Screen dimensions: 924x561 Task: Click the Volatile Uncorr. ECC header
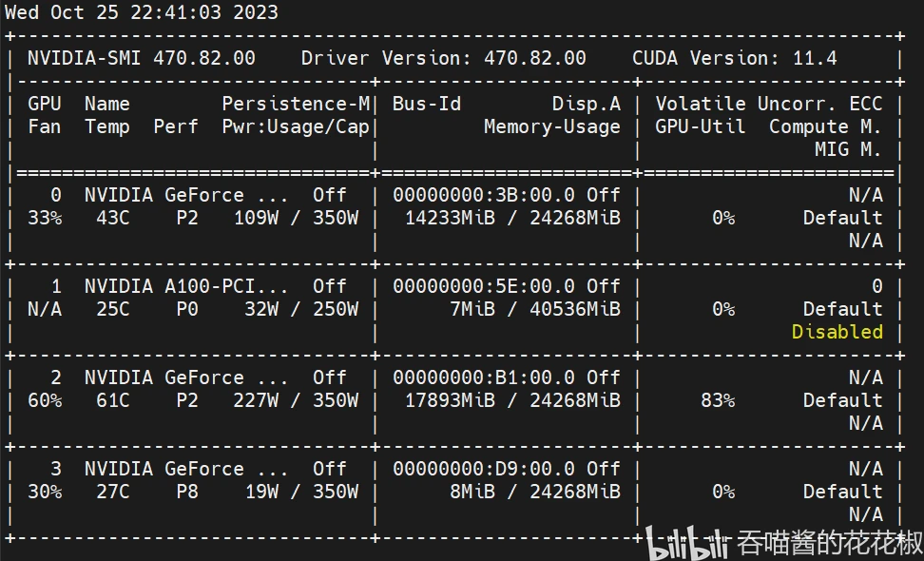(x=769, y=104)
